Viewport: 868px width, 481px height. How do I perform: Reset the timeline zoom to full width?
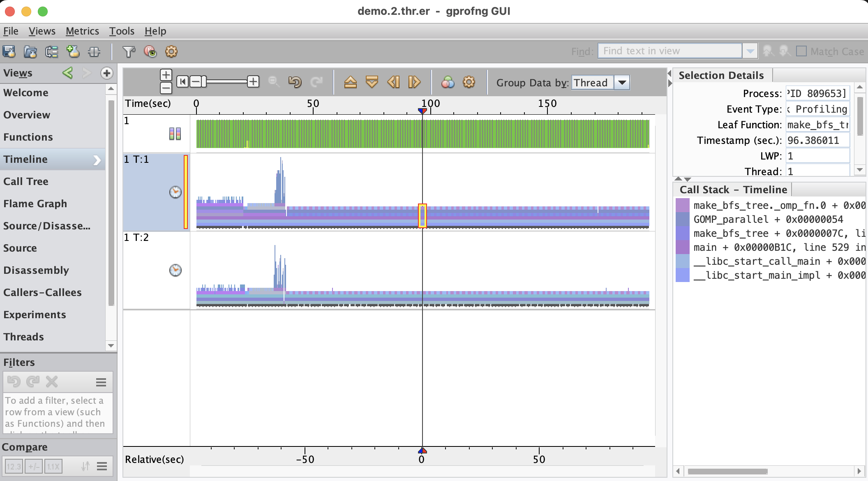pyautogui.click(x=182, y=82)
